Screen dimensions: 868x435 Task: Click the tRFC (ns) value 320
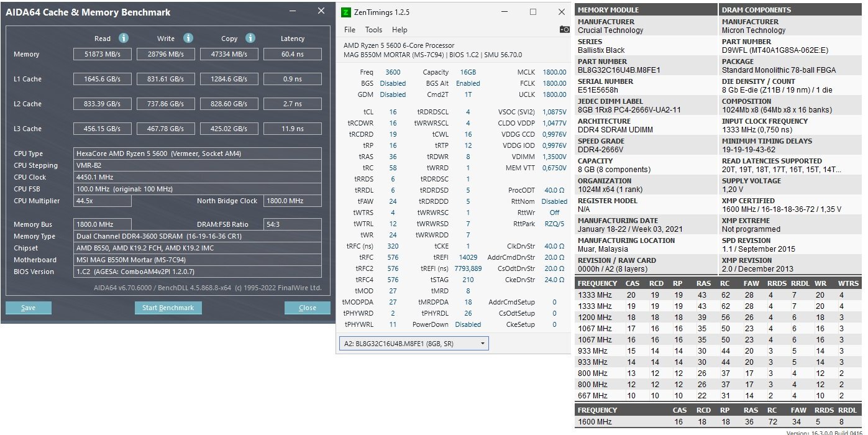[x=393, y=245]
